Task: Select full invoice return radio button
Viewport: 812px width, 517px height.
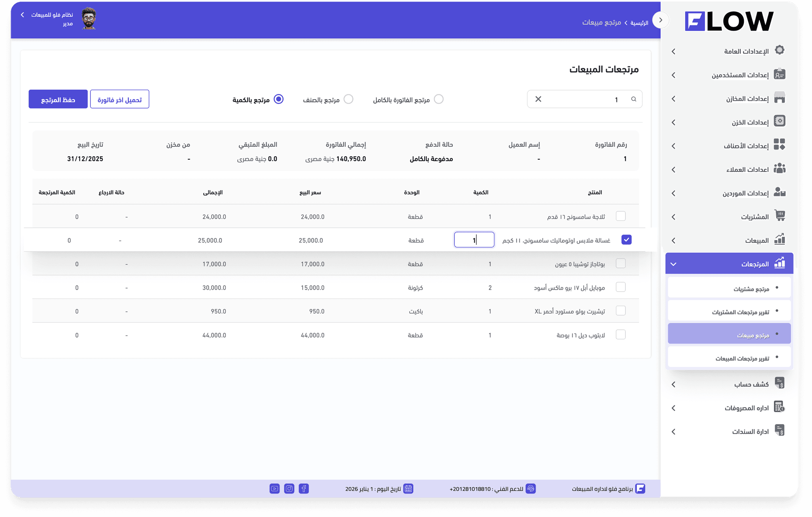Action: [x=439, y=99]
